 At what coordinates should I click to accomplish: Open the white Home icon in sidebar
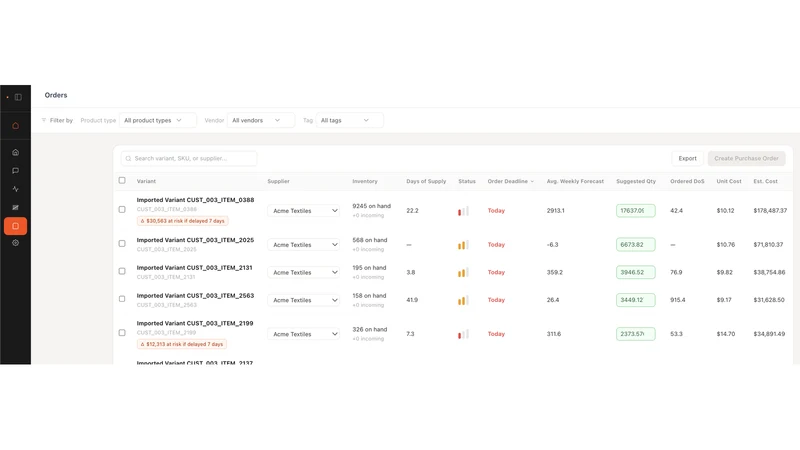(15, 152)
